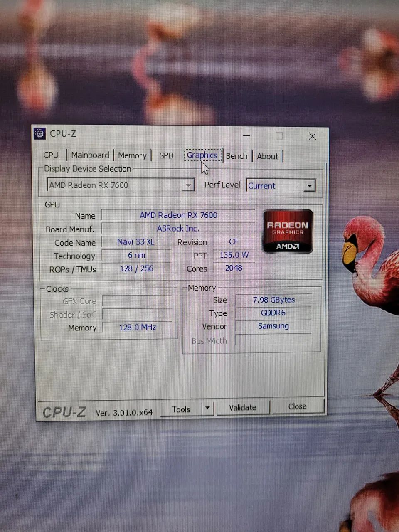Click the Tools button
399x532 pixels.
coord(181,409)
